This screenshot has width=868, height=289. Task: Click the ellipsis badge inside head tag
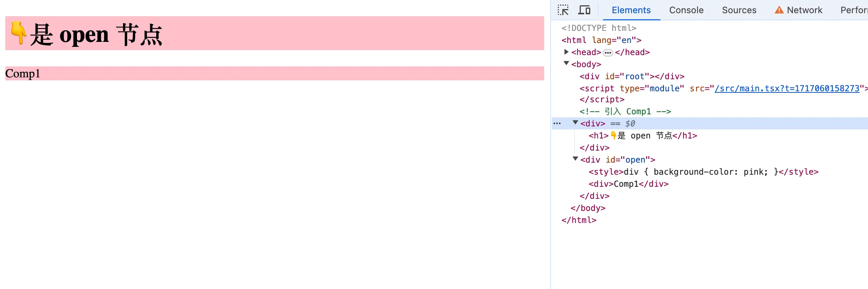pyautogui.click(x=608, y=53)
